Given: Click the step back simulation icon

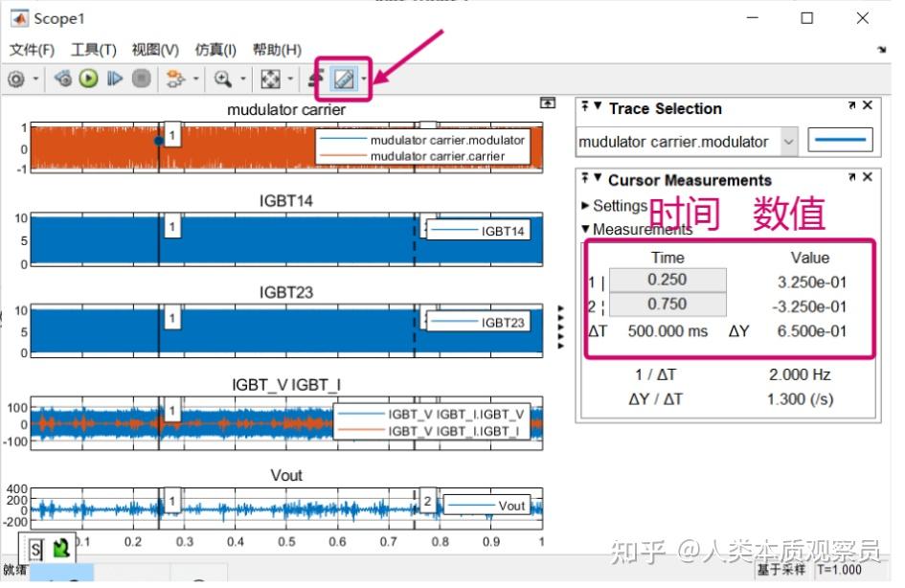Looking at the screenshot, I should [62, 79].
